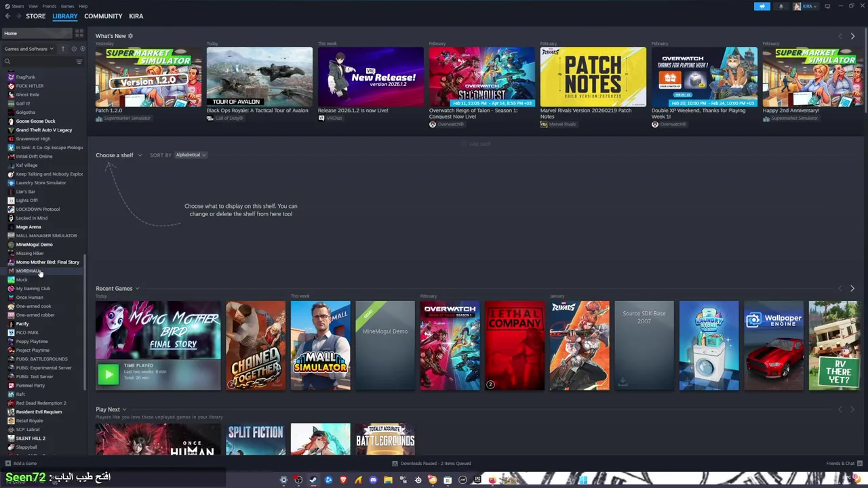
Task: Open the KIRA account dropdown
Action: tap(807, 6)
